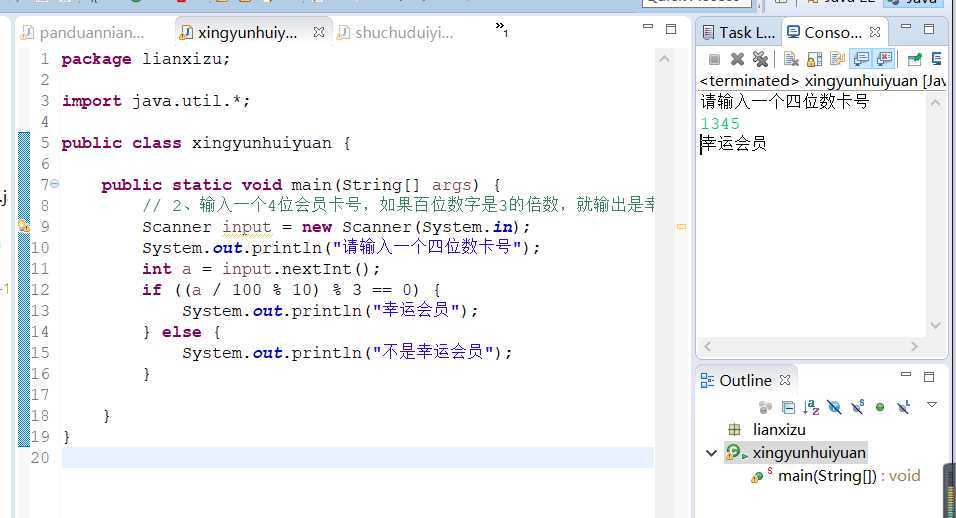This screenshot has width=956, height=518.
Task: Click the warning mark in overview ruler
Action: (x=681, y=227)
